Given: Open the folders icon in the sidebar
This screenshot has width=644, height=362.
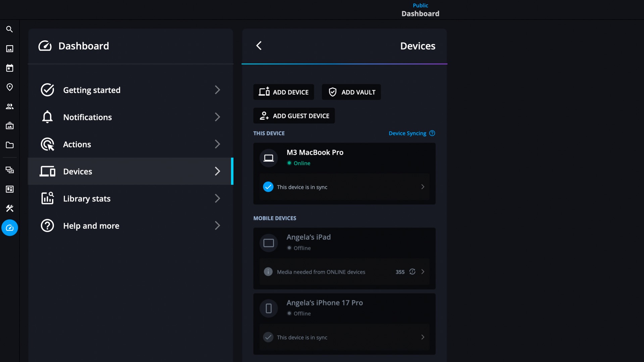Looking at the screenshot, I should (9, 145).
